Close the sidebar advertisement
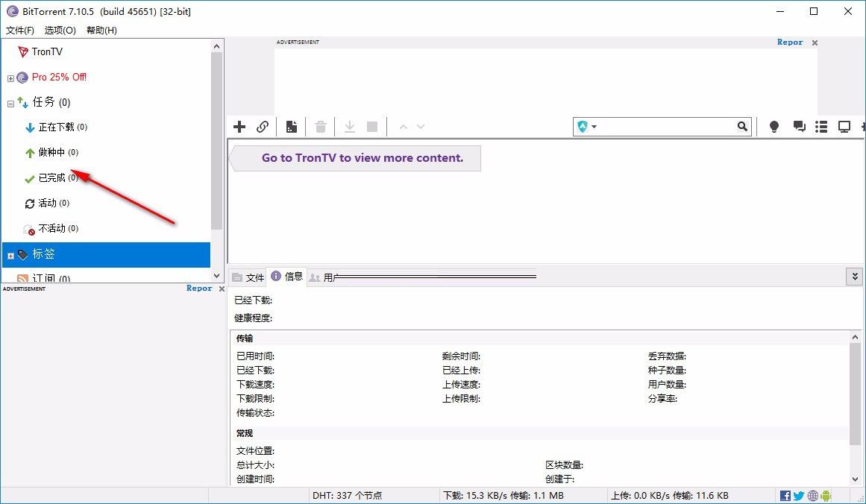Image resolution: width=866 pixels, height=504 pixels. (222, 289)
